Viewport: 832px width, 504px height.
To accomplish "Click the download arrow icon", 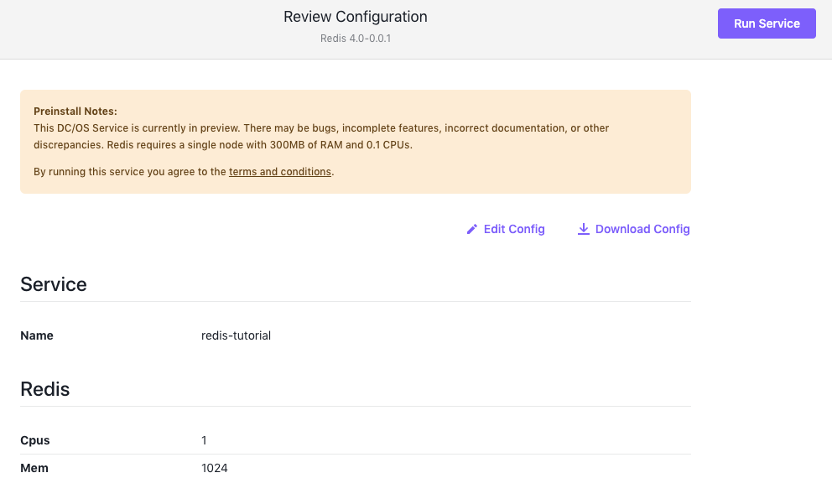I will tap(583, 229).
